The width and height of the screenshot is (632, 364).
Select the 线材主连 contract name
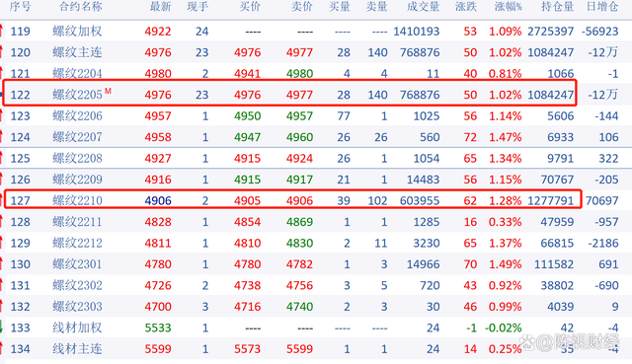pos(77,349)
